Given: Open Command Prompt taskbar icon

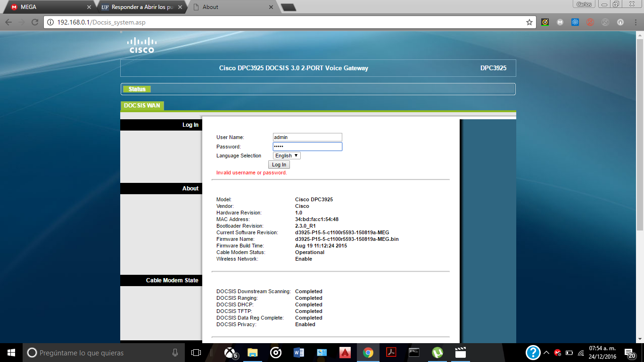Looking at the screenshot, I should click(414, 353).
